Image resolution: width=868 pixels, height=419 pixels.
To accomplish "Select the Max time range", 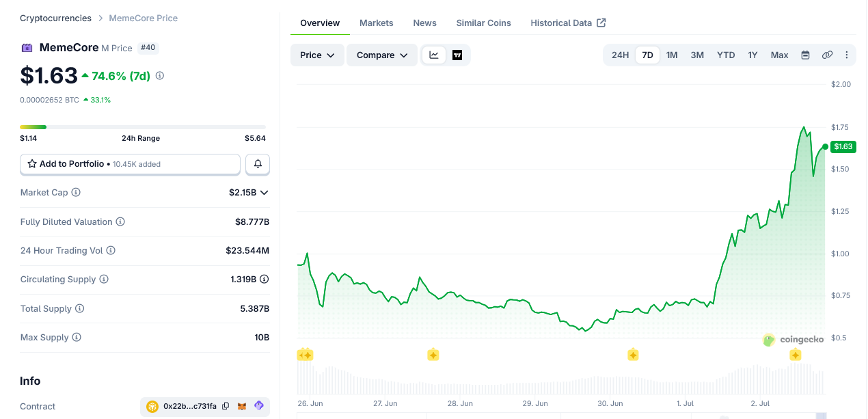I will coord(779,55).
